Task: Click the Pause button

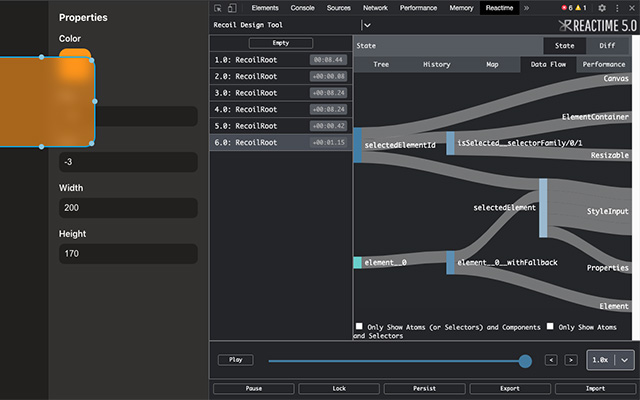Action: pyautogui.click(x=253, y=389)
